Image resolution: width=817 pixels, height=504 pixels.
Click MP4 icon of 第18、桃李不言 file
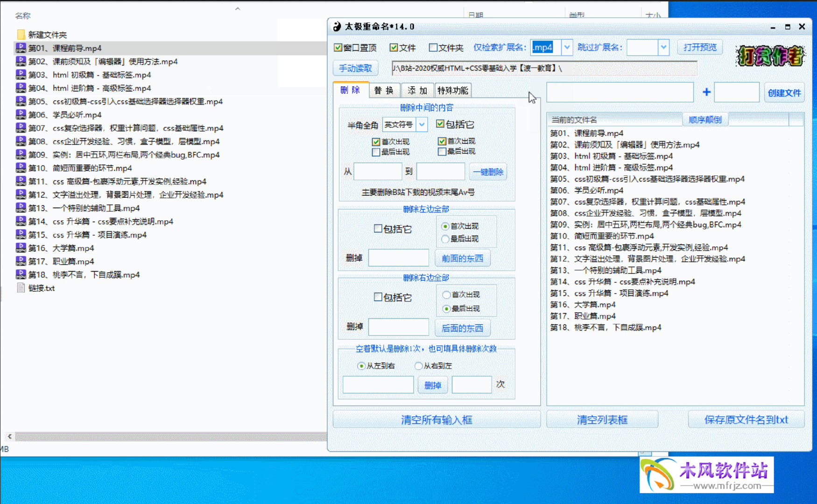[x=21, y=275]
